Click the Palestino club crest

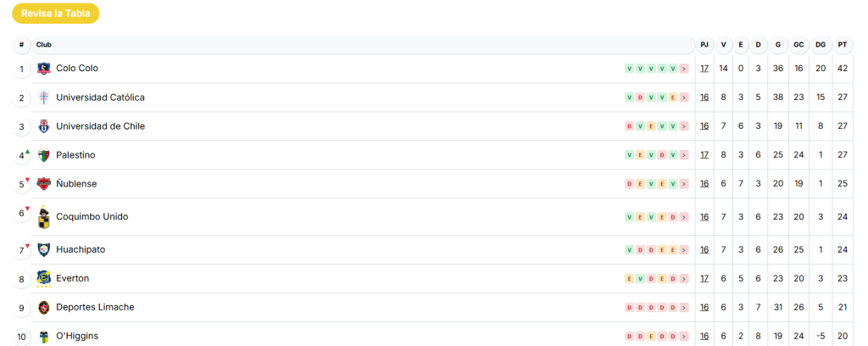(44, 155)
